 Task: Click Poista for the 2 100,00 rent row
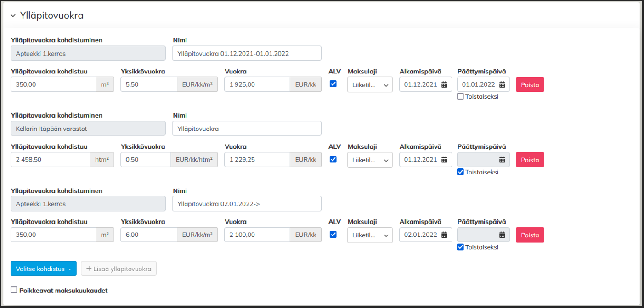coord(530,235)
